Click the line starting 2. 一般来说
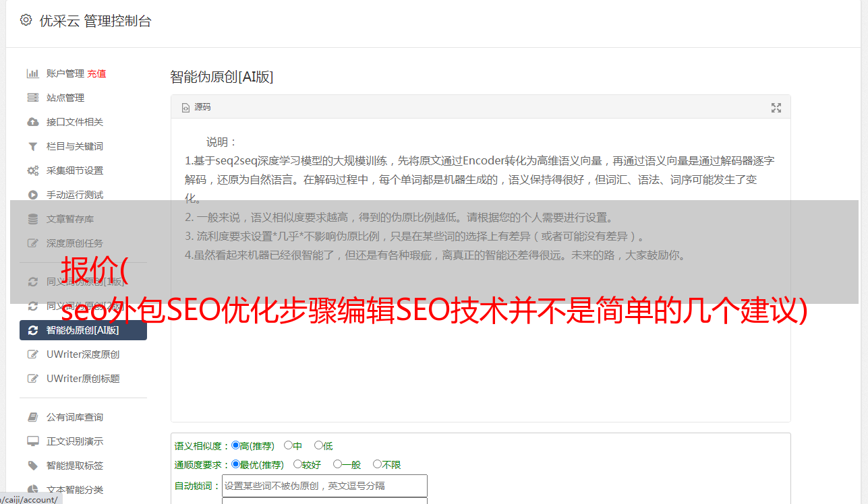 coord(399,218)
